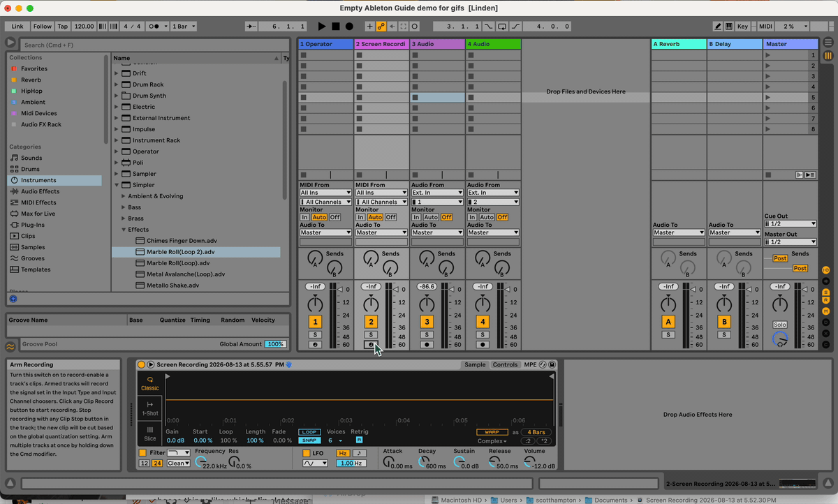Switch to Simpler Controls tab
Image resolution: width=838 pixels, height=504 pixels.
click(x=505, y=364)
